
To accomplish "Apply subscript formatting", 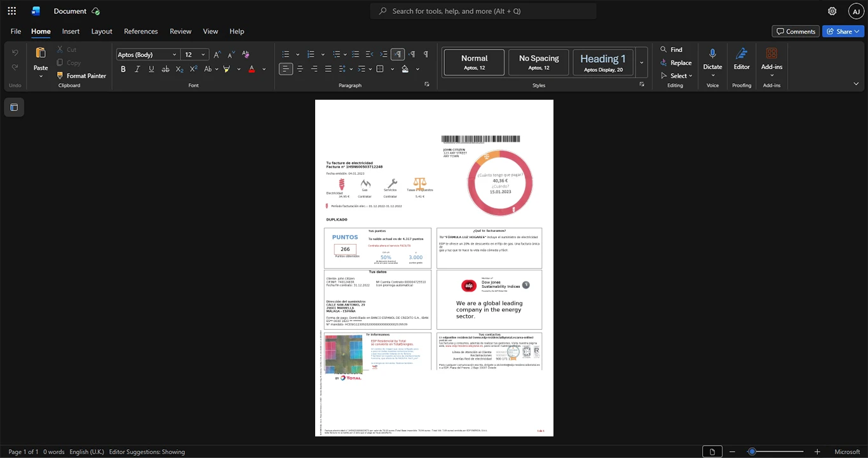I will [179, 69].
